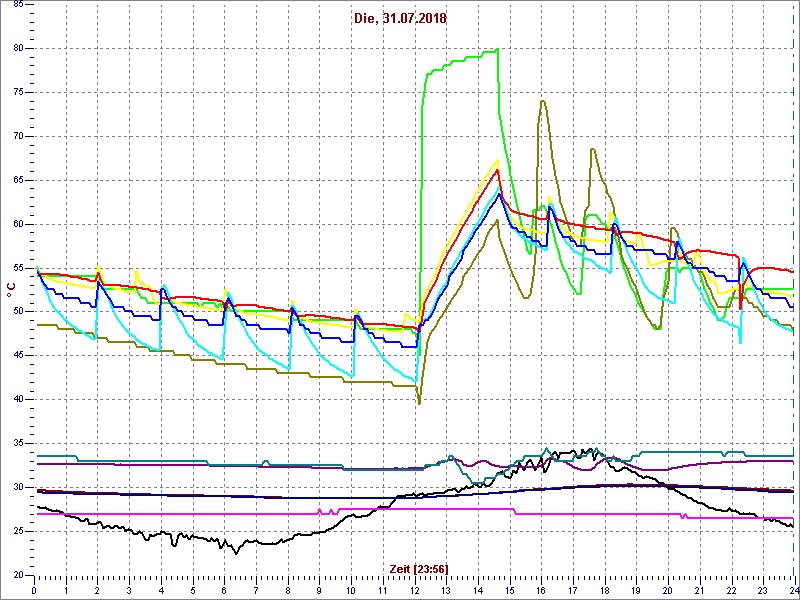Click the Zeit [23:56] time label
This screenshot has height=600, width=800.
(418, 568)
